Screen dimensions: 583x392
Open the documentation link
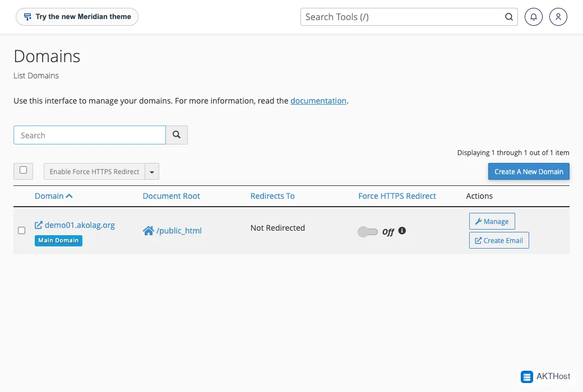(318, 101)
